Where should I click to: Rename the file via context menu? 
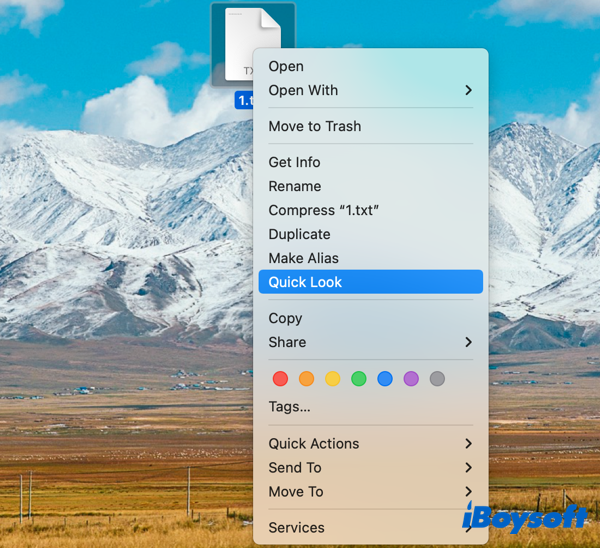(294, 186)
